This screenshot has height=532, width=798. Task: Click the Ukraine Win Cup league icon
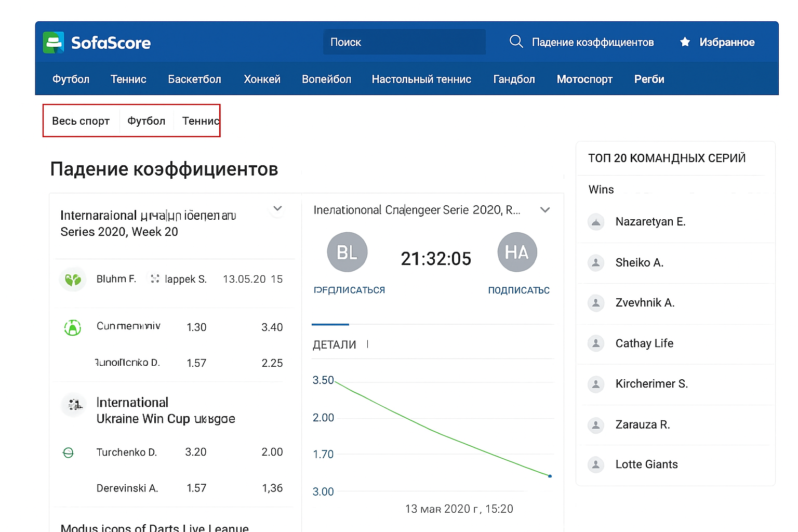click(74, 405)
